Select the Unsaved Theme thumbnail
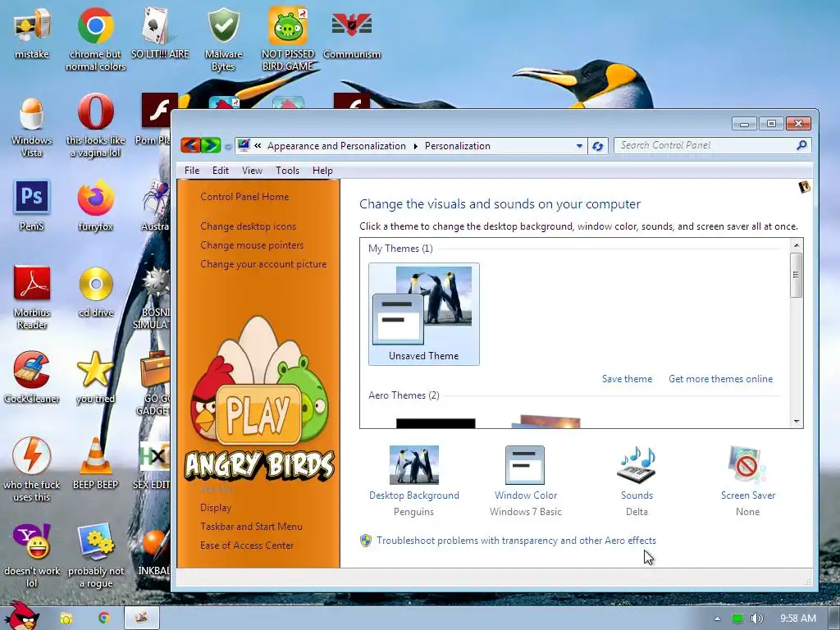This screenshot has height=630, width=840. tap(424, 314)
